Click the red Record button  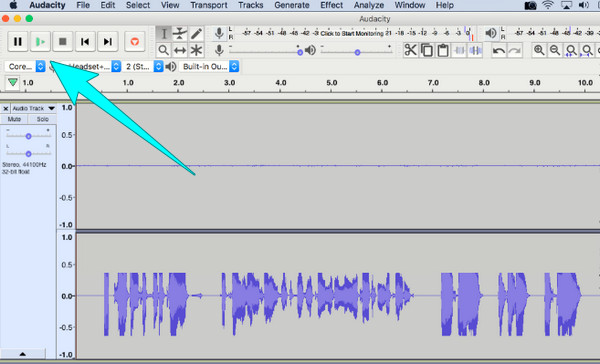click(135, 41)
